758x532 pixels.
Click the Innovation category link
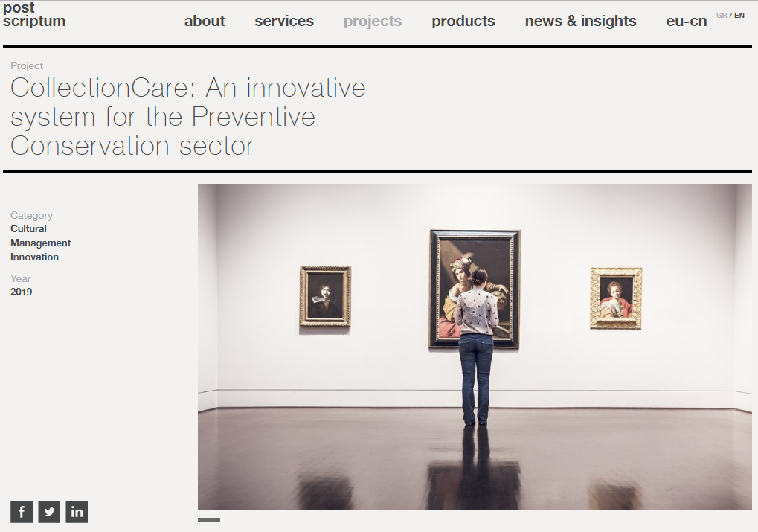(34, 257)
